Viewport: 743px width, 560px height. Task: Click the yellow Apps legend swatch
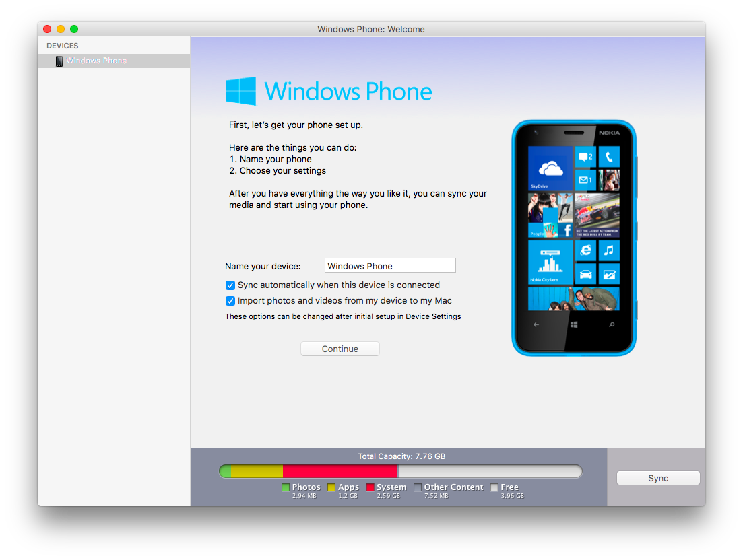tap(331, 487)
